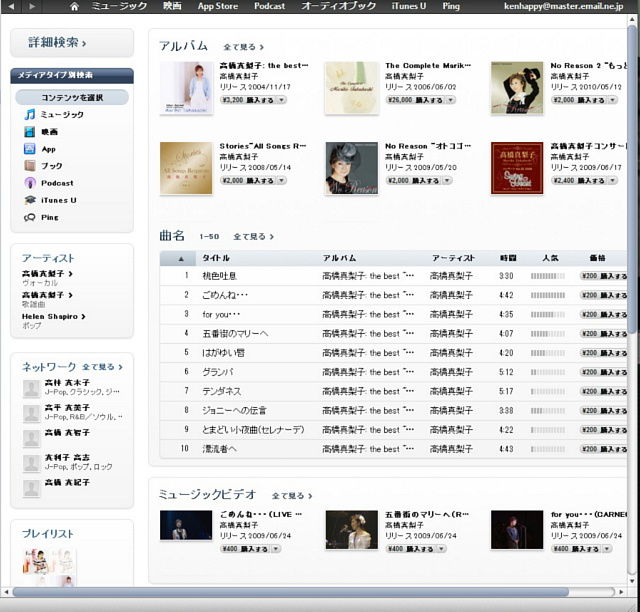Screen dimensions: 640x612
Task: Sort songs by 人気 column
Action: 550,258
